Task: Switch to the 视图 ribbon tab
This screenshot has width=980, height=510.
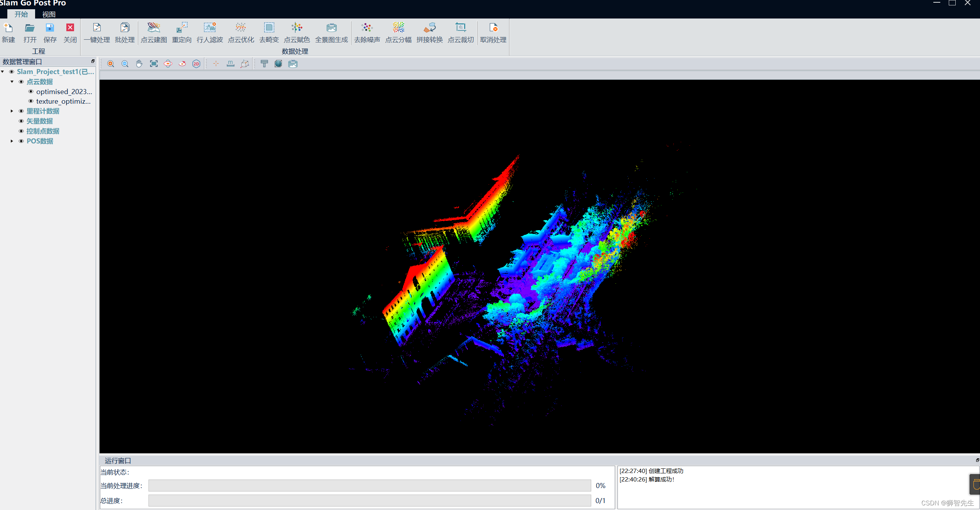Action: 49,14
